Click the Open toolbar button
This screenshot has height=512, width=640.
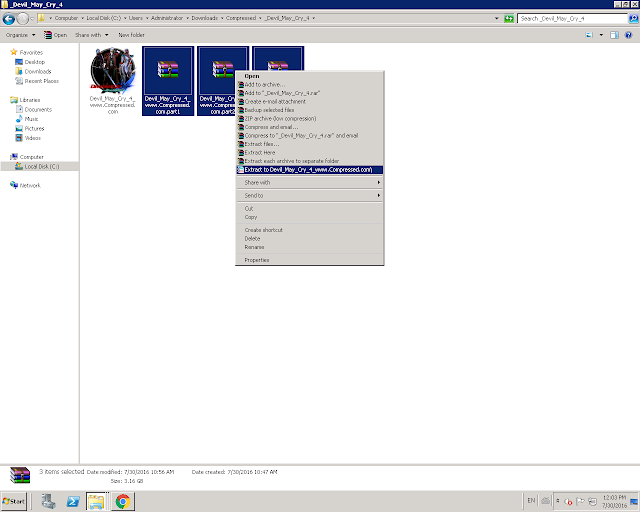click(55, 35)
